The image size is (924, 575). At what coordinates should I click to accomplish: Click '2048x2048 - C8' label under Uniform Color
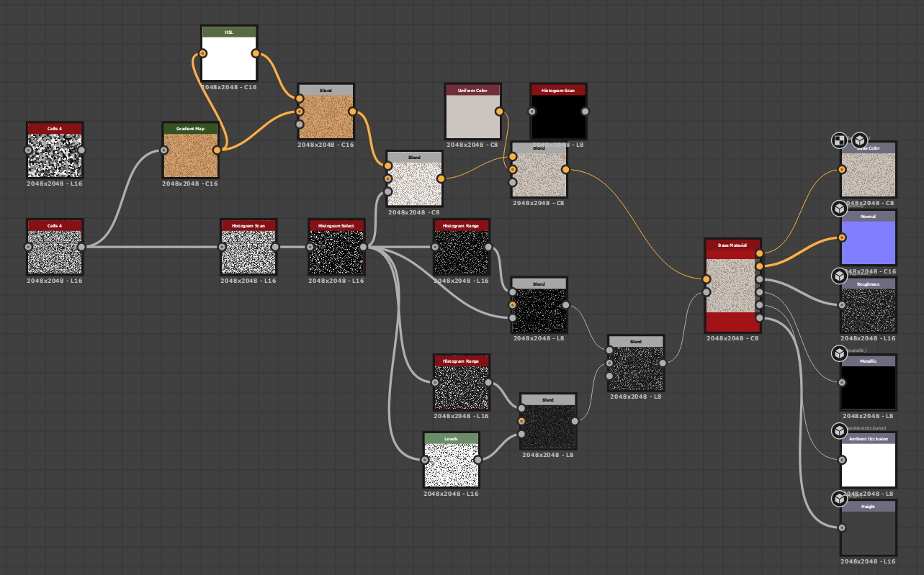coord(472,145)
